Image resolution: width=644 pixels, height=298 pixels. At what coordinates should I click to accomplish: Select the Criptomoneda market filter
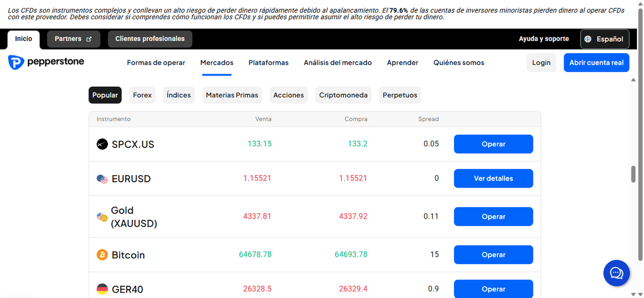point(343,95)
